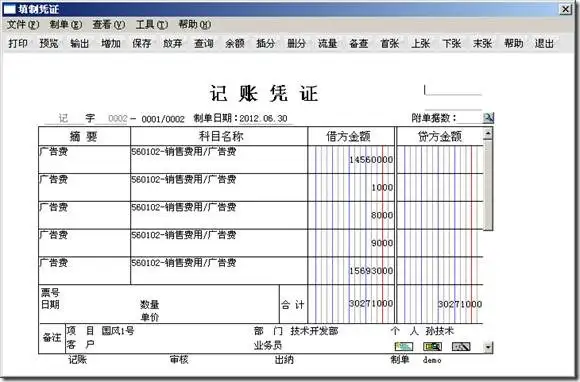Click the 制单日期 field showing 2012.06.30
The image size is (580, 382).
(x=263, y=119)
